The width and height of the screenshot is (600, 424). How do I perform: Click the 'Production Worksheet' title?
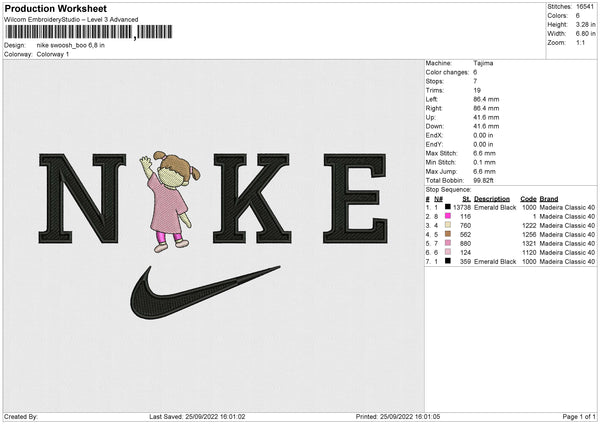[x=56, y=8]
